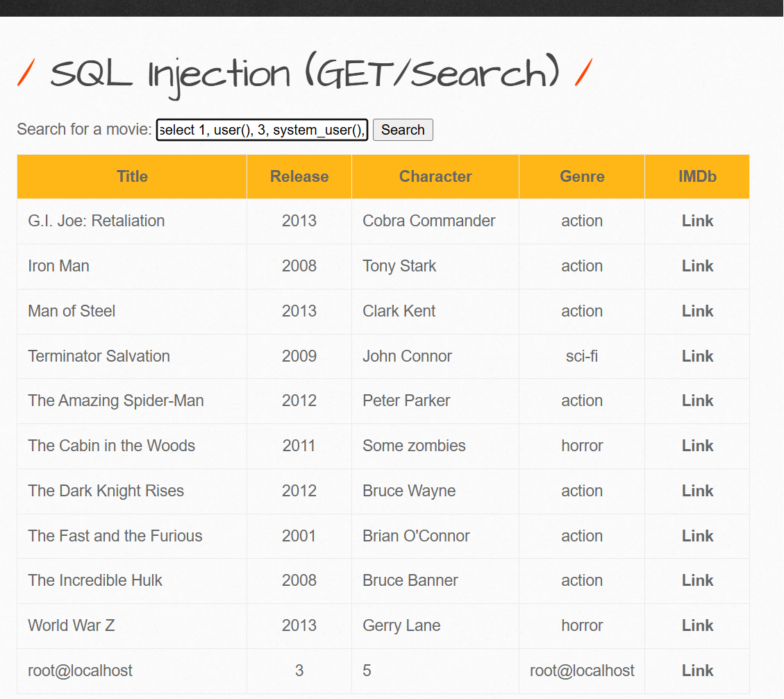The height and width of the screenshot is (699, 784).
Task: Click 'root@localhost' in the Genre column
Action: click(582, 671)
